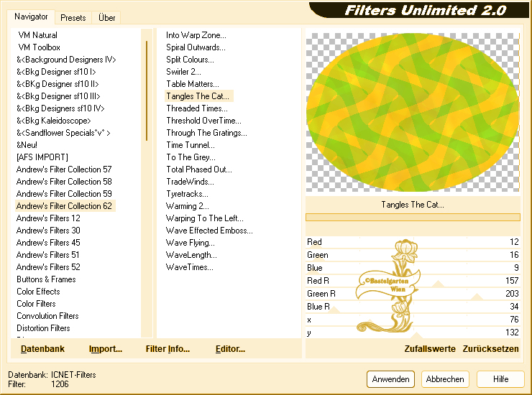Select &<Sandflower Specials°v° > category
The height and width of the screenshot is (395, 532).
(63, 133)
